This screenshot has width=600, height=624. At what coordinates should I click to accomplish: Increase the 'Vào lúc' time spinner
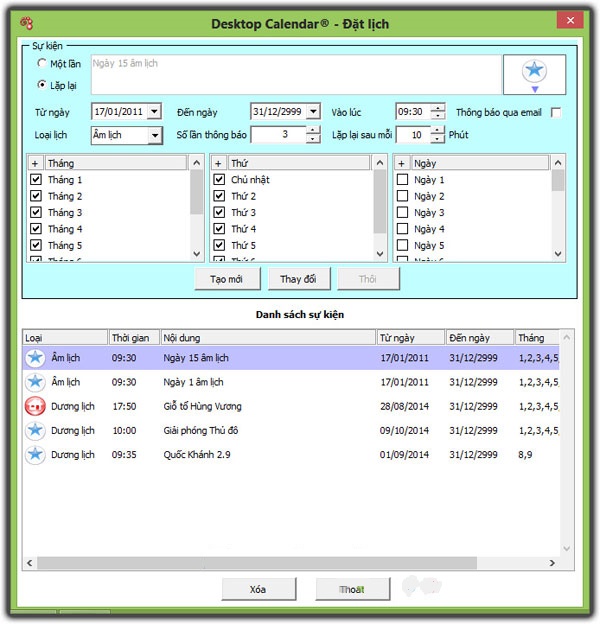pos(438,107)
